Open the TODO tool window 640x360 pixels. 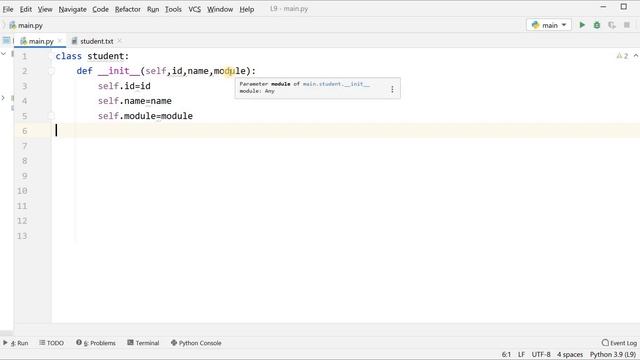click(51, 343)
